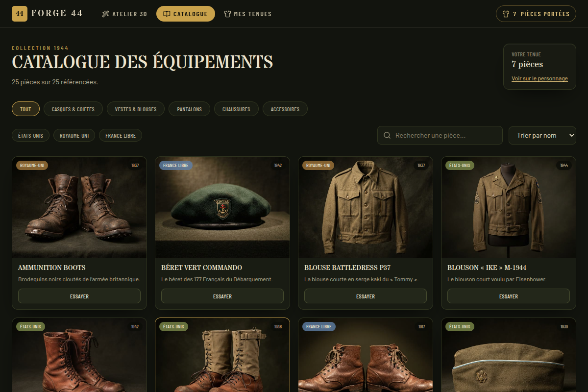Click the 7 pièces count in Votre Tenue
Image resolution: width=588 pixels, height=392 pixels.
(x=527, y=64)
